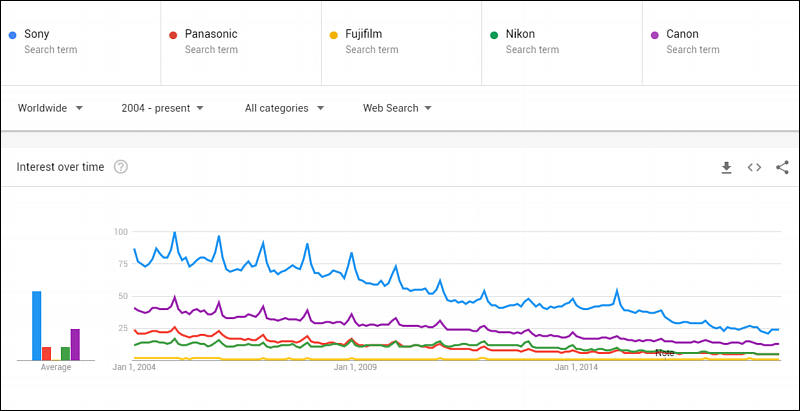Click the green Nikon color dot
800x411 pixels.
494,35
